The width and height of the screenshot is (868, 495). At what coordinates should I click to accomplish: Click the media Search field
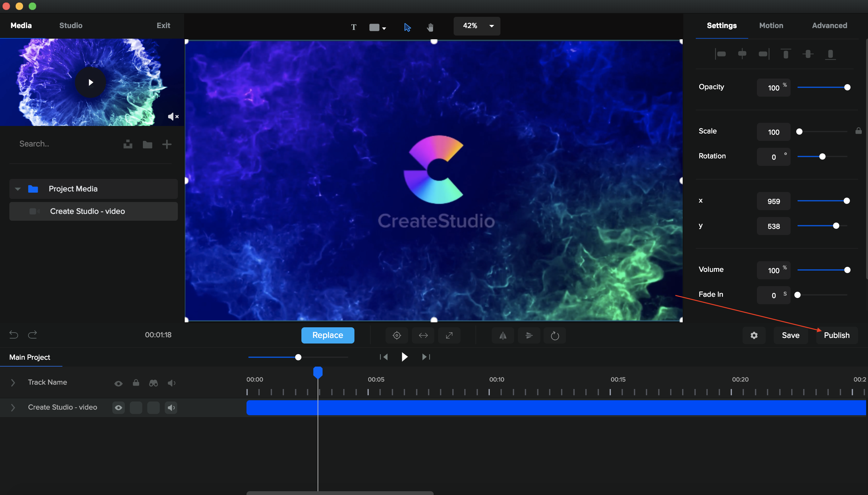(65, 144)
